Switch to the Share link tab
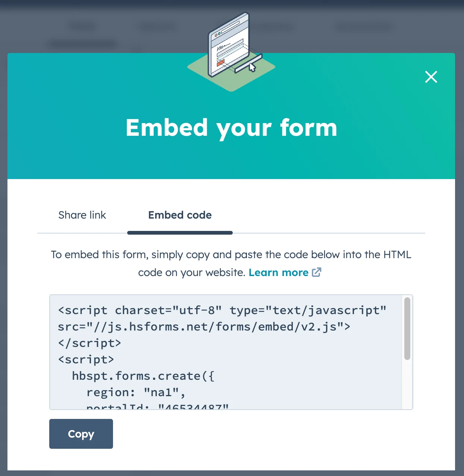 82,215
